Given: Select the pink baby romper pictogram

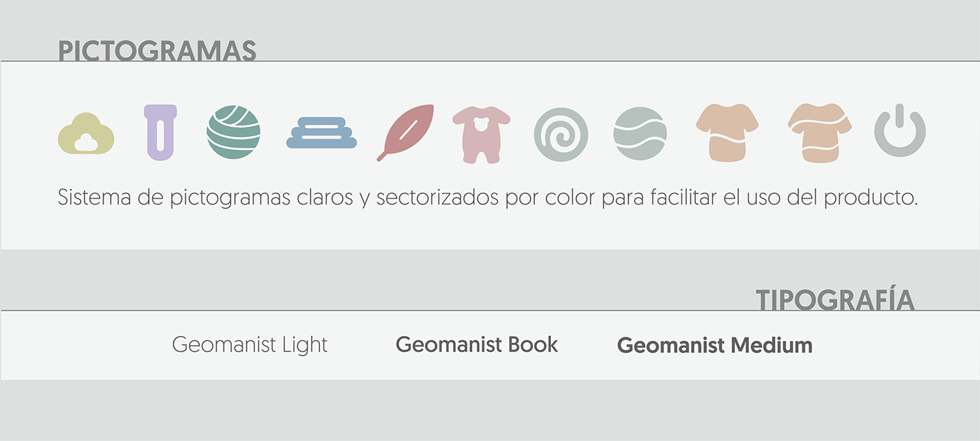Looking at the screenshot, I should click(x=482, y=134).
